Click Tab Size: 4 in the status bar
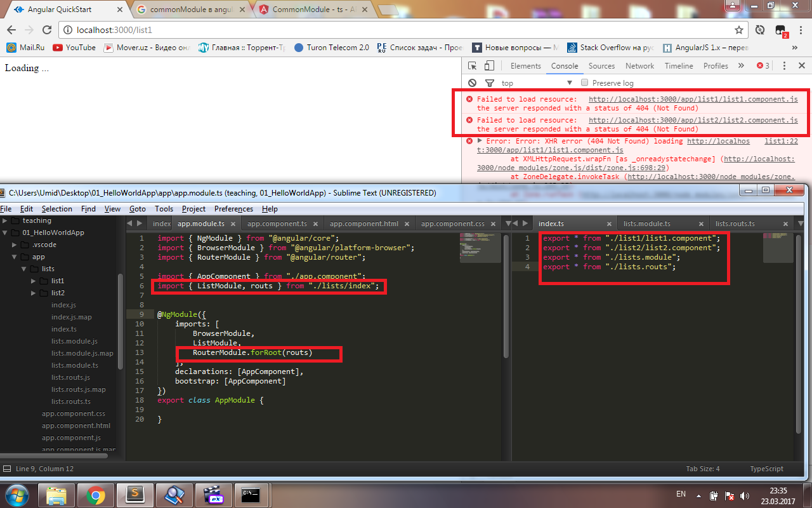812x508 pixels. pyautogui.click(x=703, y=469)
